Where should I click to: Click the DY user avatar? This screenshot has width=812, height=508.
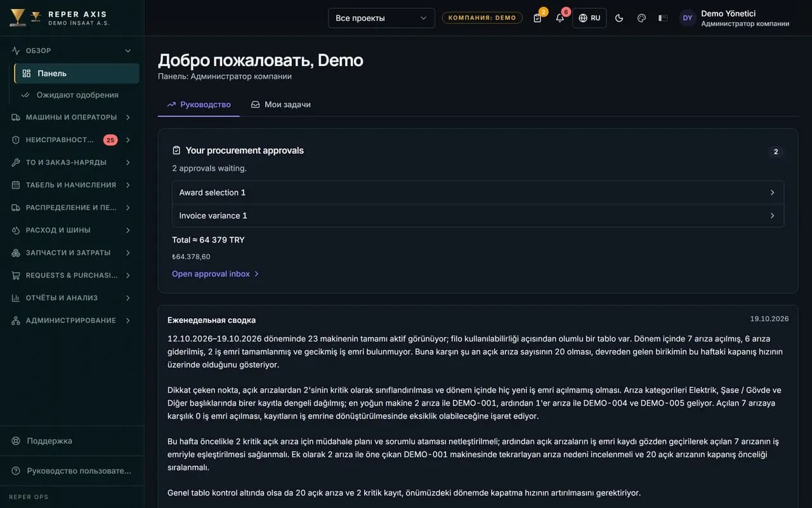point(688,18)
